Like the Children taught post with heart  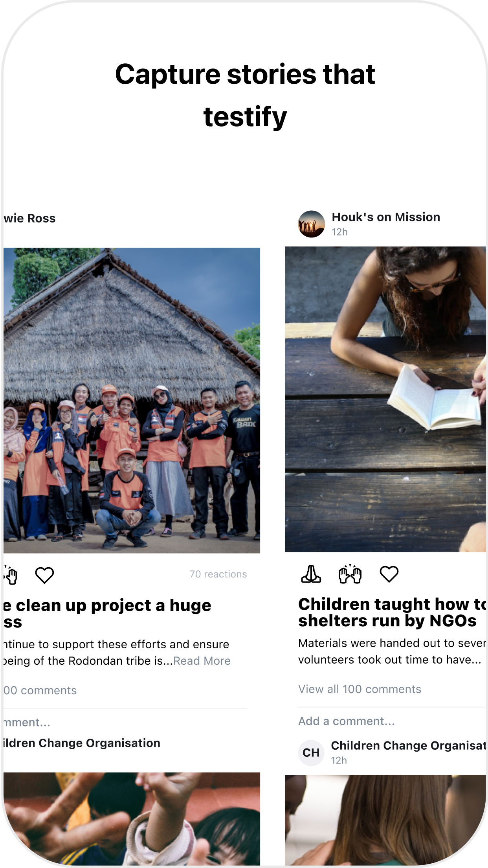point(389,574)
